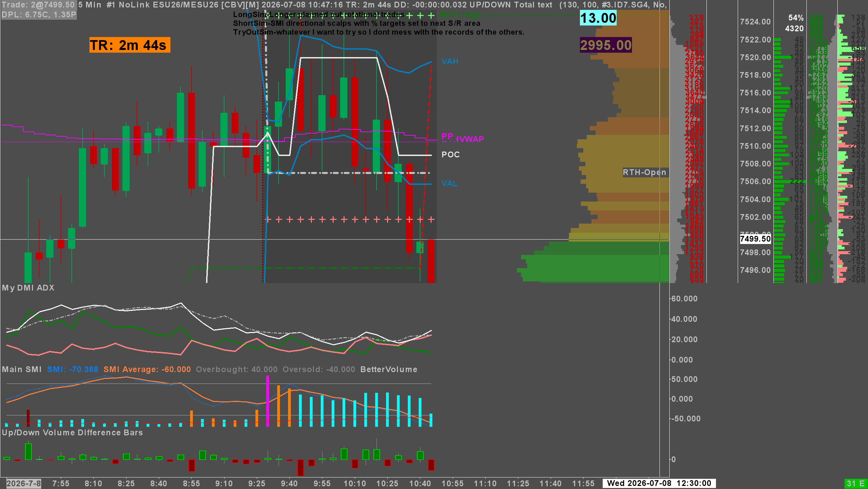Click the -50.000 scale value in SMI pane
This screenshot has height=489, width=868.
pyautogui.click(x=686, y=419)
